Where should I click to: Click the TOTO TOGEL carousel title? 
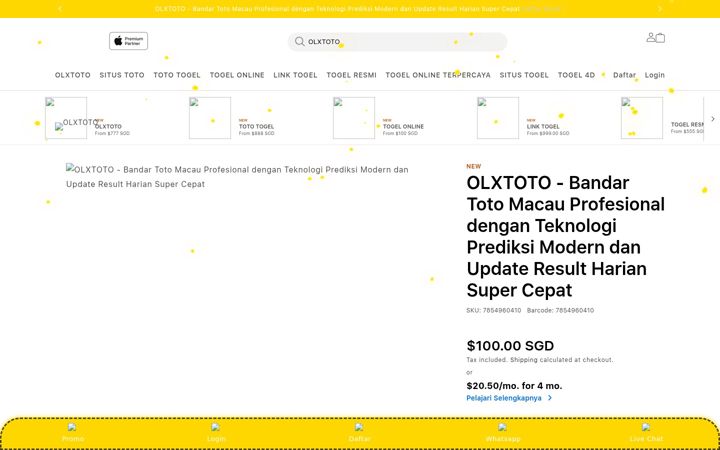click(256, 126)
